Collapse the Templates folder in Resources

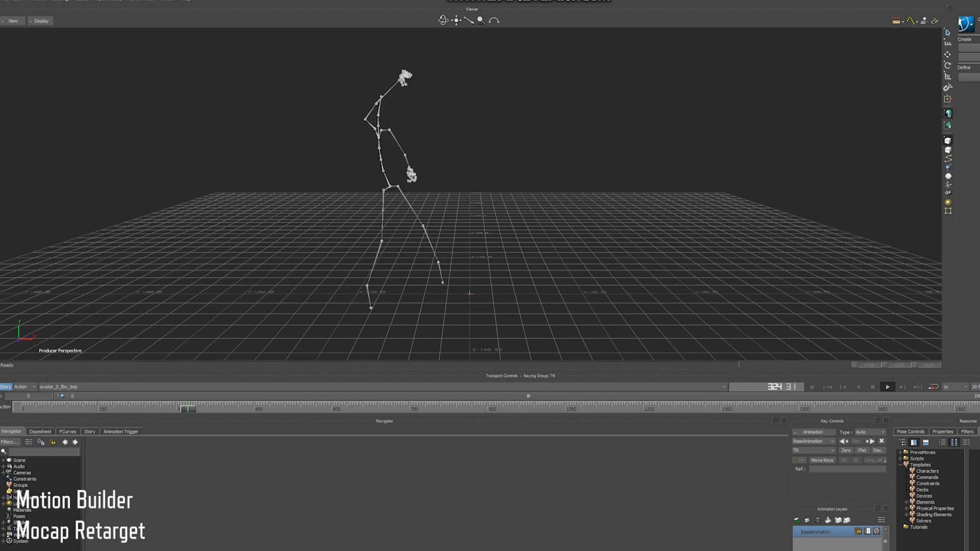click(x=900, y=464)
